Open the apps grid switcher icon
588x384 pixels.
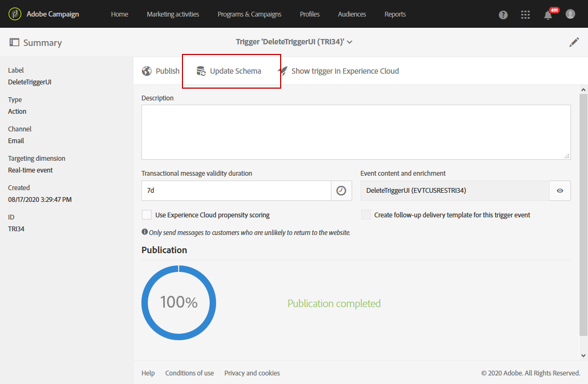click(x=526, y=14)
